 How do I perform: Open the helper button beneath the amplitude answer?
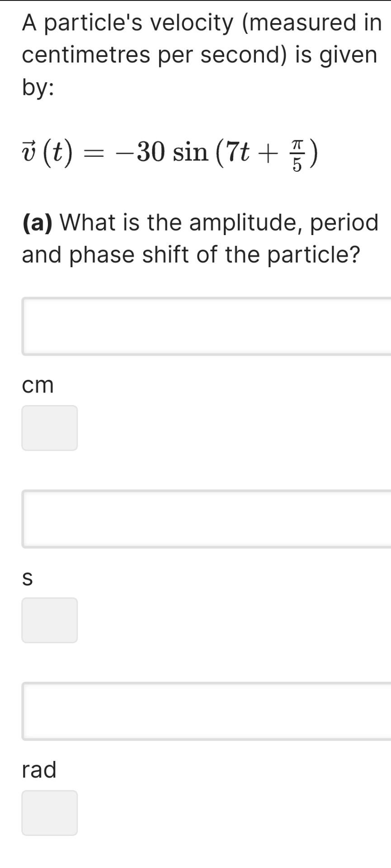(x=50, y=427)
